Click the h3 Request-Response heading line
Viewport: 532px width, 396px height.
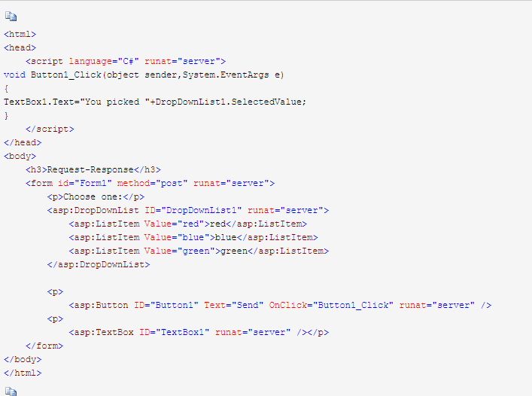pos(93,169)
